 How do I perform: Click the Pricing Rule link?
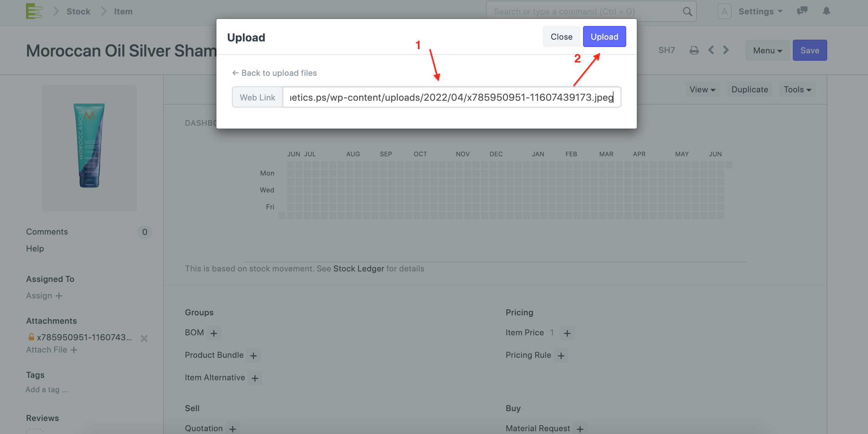[x=528, y=355]
